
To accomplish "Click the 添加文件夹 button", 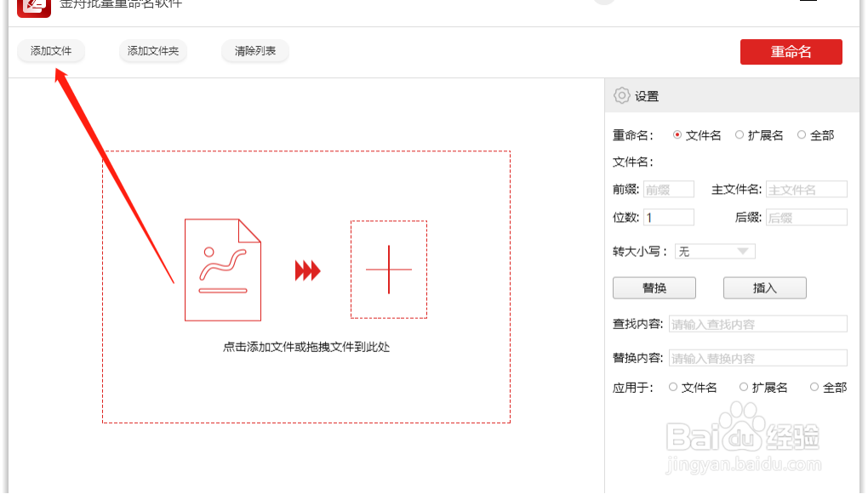I will 152,51.
